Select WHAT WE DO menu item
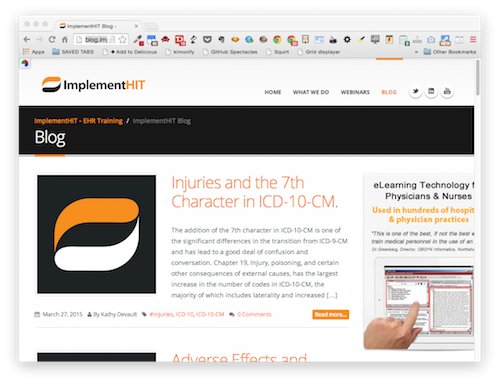 click(x=311, y=92)
